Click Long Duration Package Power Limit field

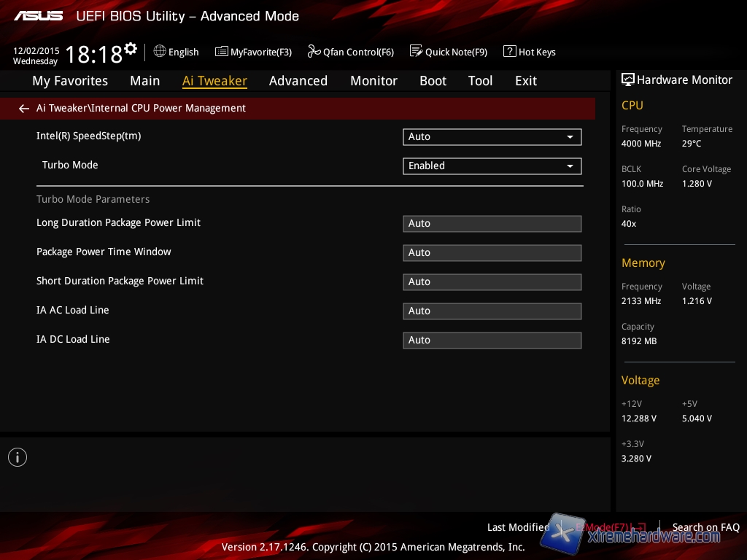pos(492,224)
